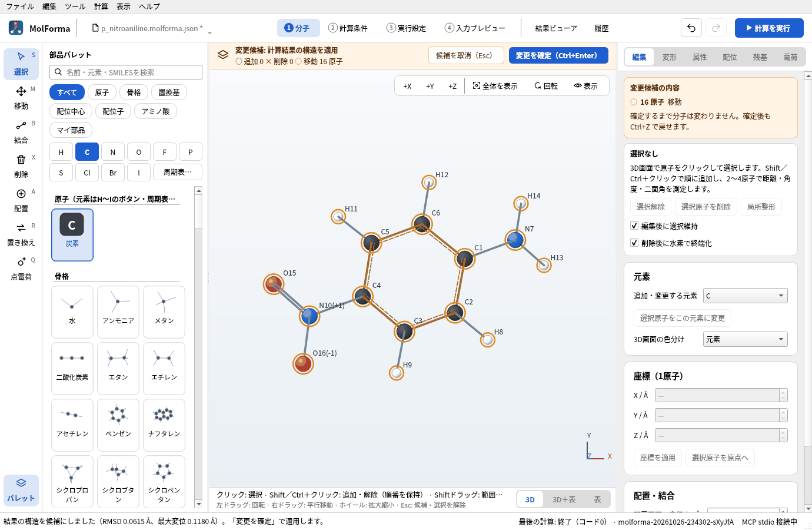Screen dimensions: 812x530
Task: Click 局所整形 button
Action: pyautogui.click(x=761, y=207)
